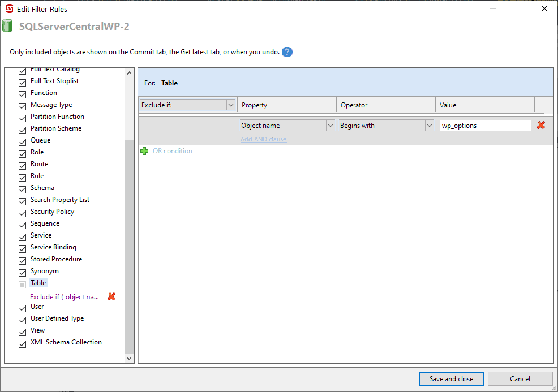The width and height of the screenshot is (558, 392).
Task: Delete the wp_options rule with red X
Action: click(x=541, y=126)
